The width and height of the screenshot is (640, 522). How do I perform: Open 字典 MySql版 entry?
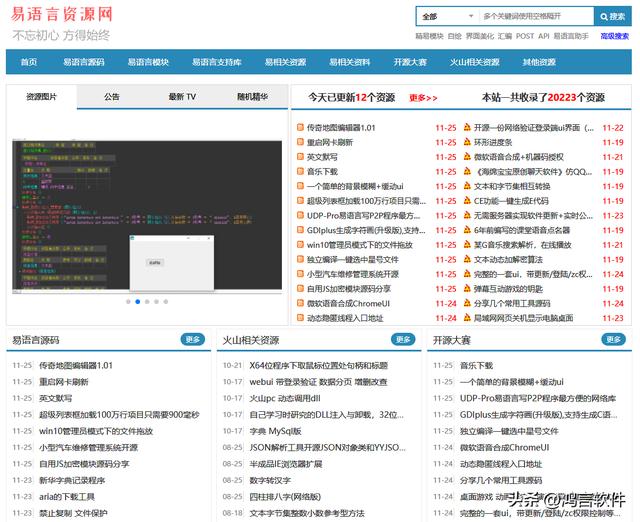click(275, 431)
